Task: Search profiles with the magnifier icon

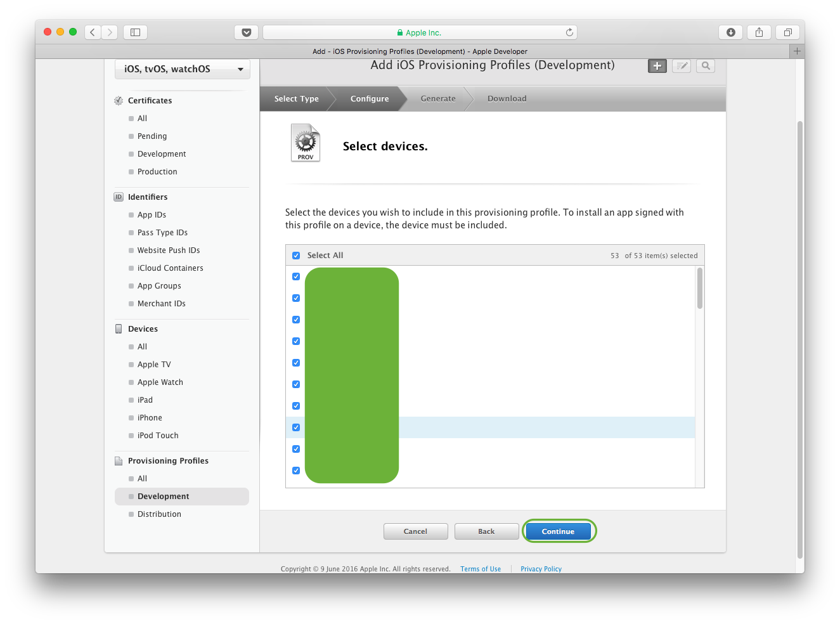Action: [x=706, y=65]
